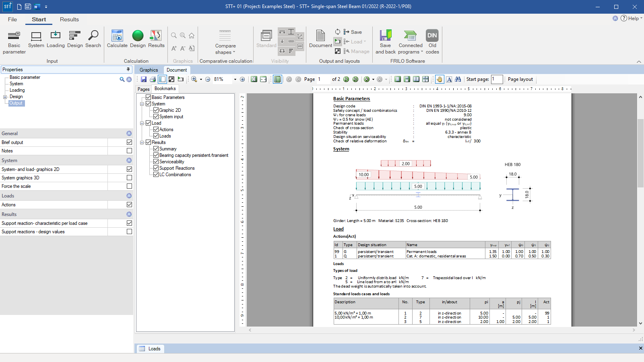The height and width of the screenshot is (362, 644).
Task: Open Connected programs
Action: (411, 42)
